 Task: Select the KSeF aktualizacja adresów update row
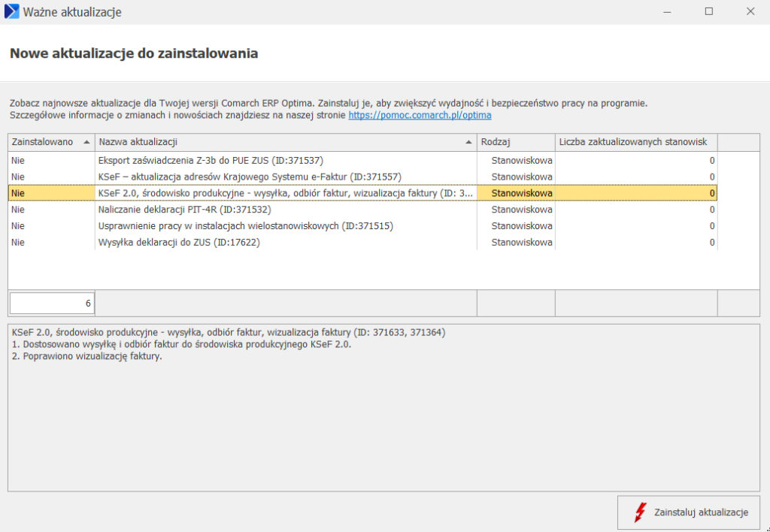pyautogui.click(x=250, y=177)
